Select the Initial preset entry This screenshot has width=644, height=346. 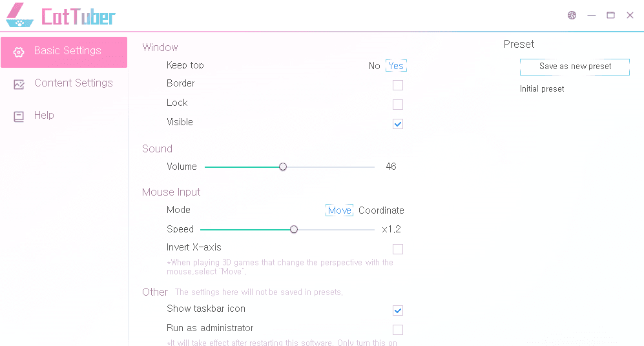click(542, 89)
